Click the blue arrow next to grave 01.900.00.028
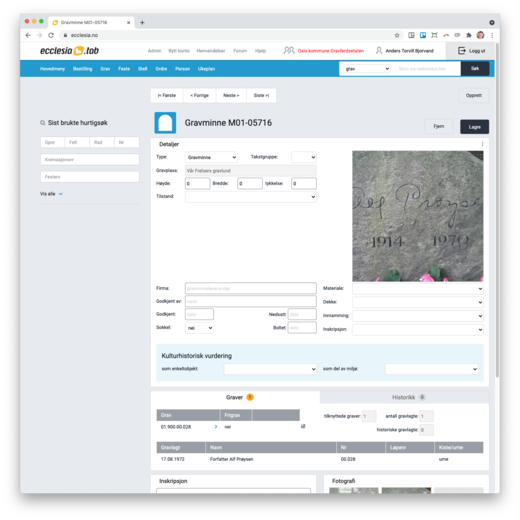The image size is (520, 520). [x=216, y=427]
